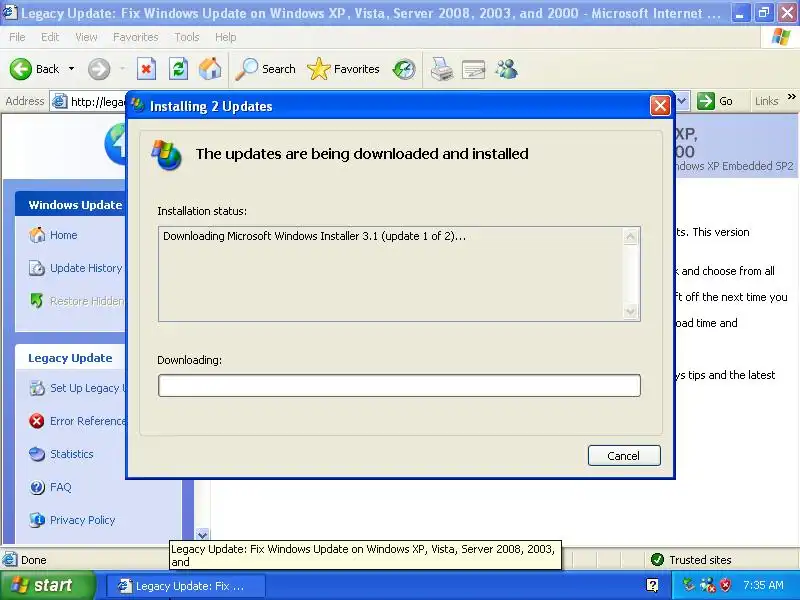Open the Tools menu
800x600 pixels.
[187, 37]
